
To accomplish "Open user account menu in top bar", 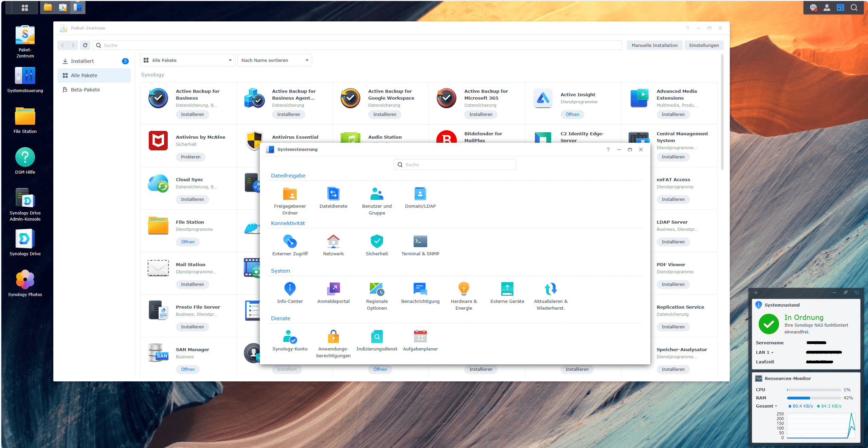I will [x=827, y=7].
